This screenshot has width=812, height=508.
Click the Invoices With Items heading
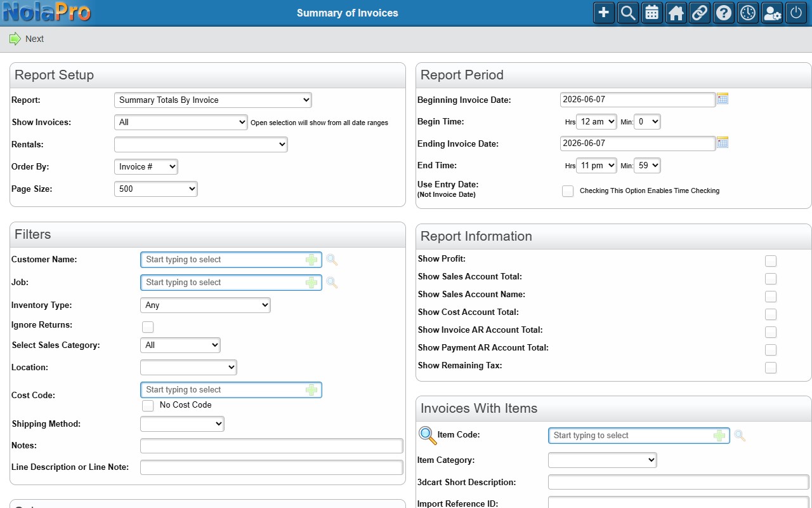click(479, 408)
